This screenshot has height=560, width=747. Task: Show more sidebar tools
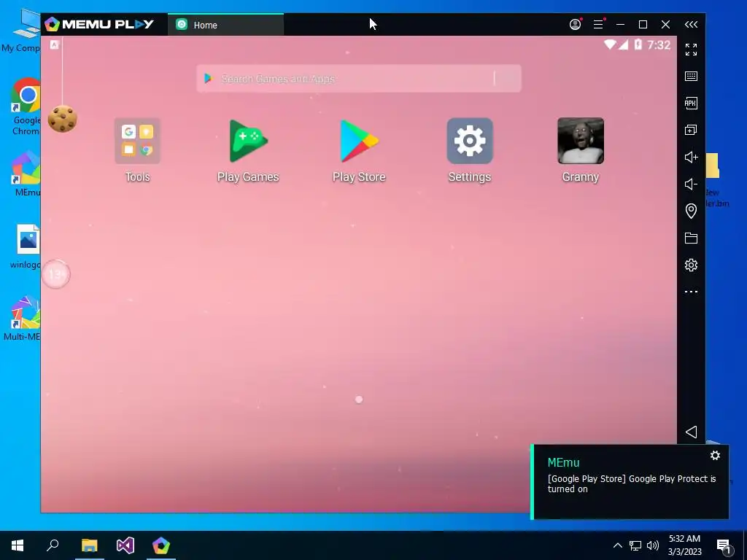pos(691,292)
